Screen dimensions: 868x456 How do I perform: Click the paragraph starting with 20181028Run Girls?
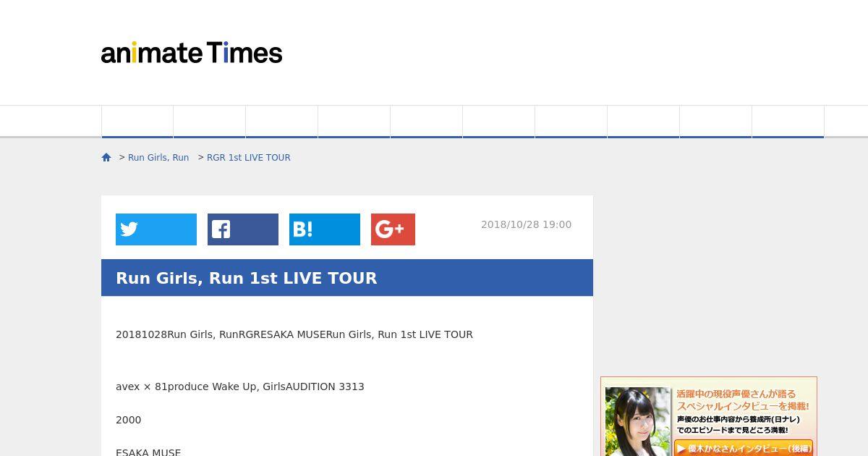[294, 334]
